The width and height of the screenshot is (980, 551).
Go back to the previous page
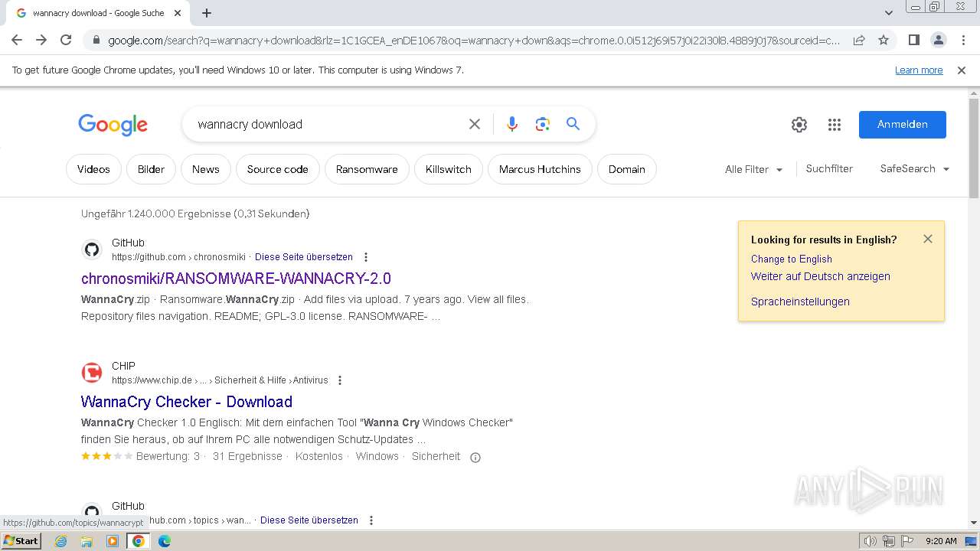click(x=17, y=40)
